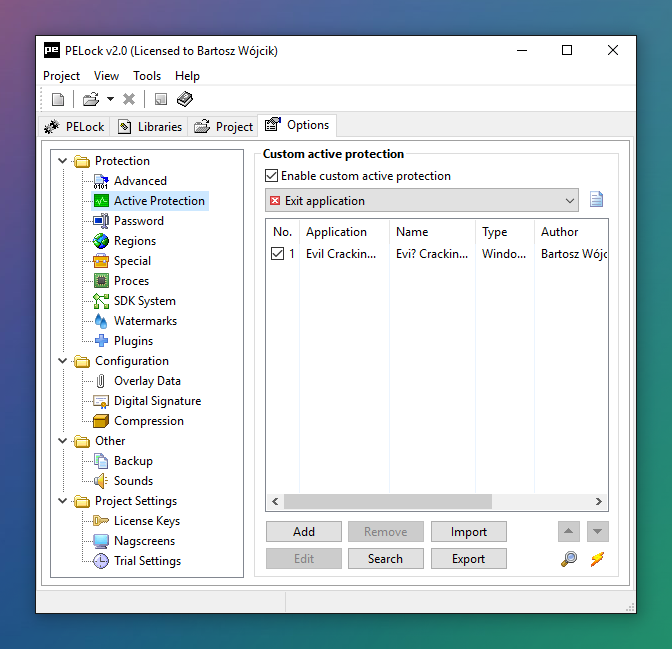Click the Password monitor icon
The width and height of the screenshot is (672, 649).
coord(101,221)
